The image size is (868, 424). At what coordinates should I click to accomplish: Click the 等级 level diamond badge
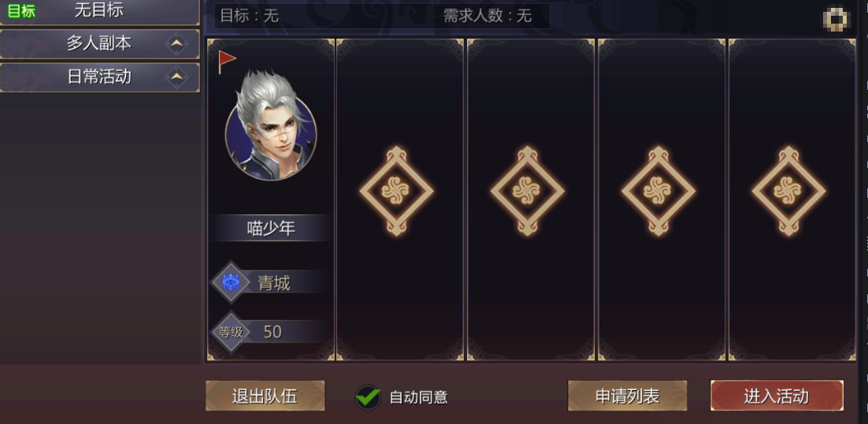pyautogui.click(x=231, y=332)
